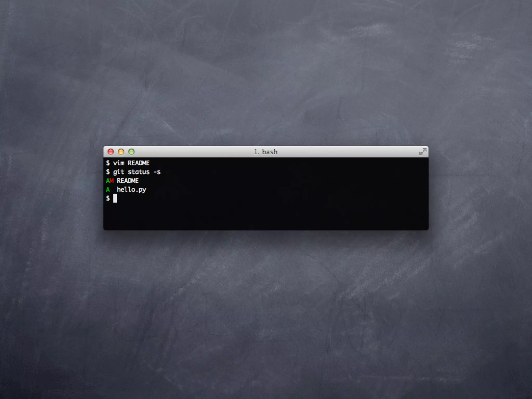Click README filename in status output
532x399 pixels.
pos(128,181)
